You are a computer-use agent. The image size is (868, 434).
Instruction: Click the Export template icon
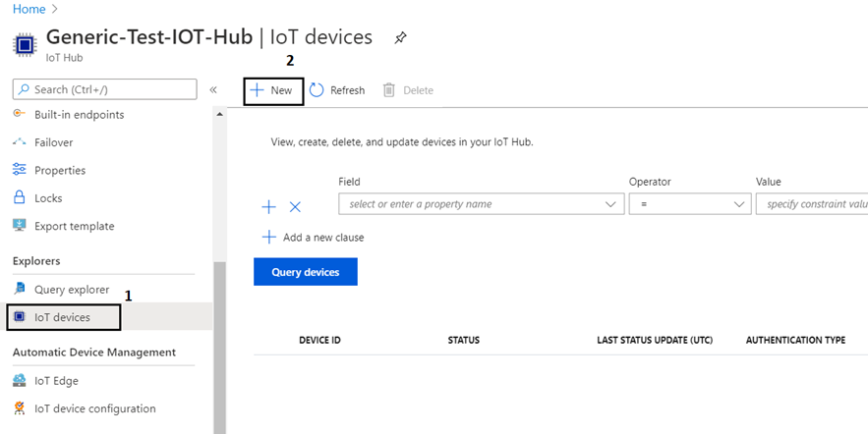20,225
